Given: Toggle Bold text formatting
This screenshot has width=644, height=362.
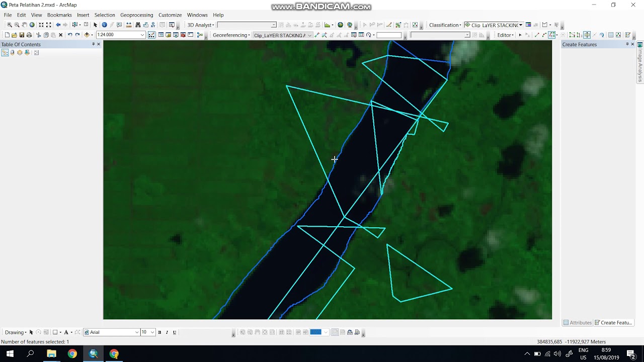Looking at the screenshot, I should (x=159, y=332).
